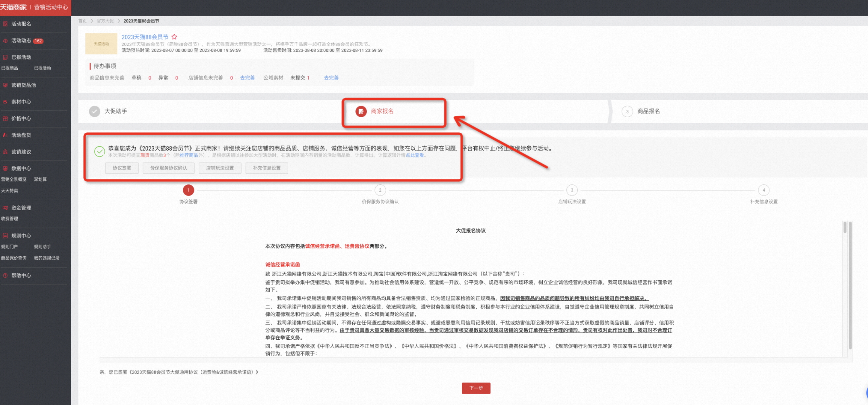
Task: Click the 价保服务协议确认 button
Action: click(x=169, y=168)
